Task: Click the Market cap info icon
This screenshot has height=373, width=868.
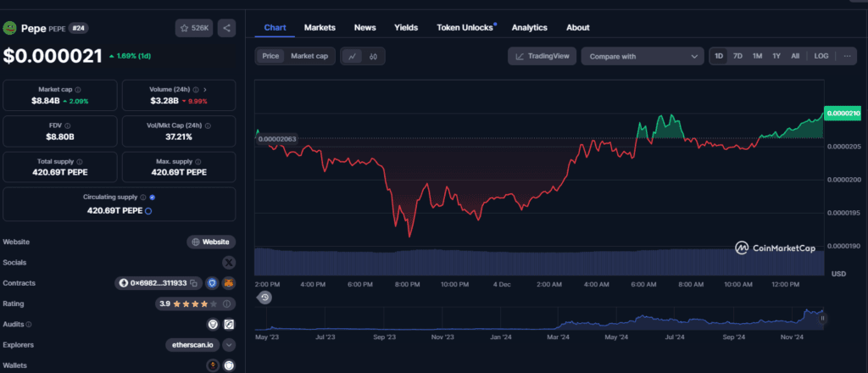Action: pos(78,90)
